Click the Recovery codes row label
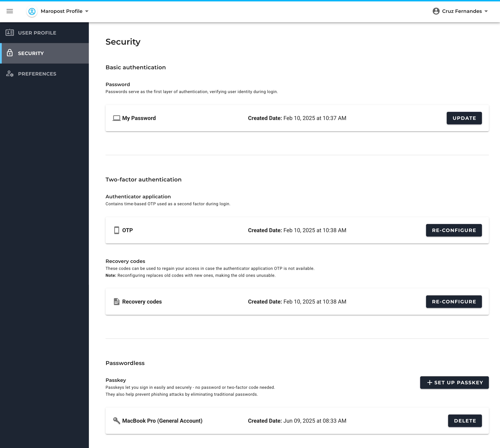The height and width of the screenshot is (448, 500). [x=142, y=302]
